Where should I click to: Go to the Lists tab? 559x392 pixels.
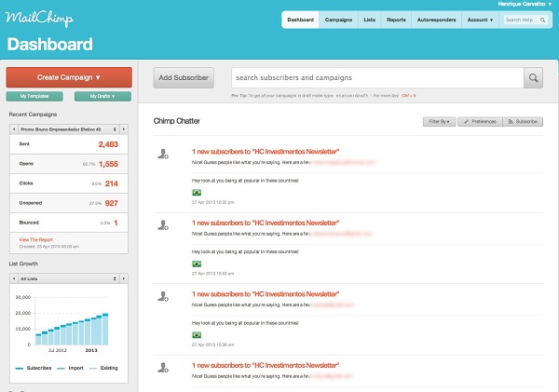[369, 20]
